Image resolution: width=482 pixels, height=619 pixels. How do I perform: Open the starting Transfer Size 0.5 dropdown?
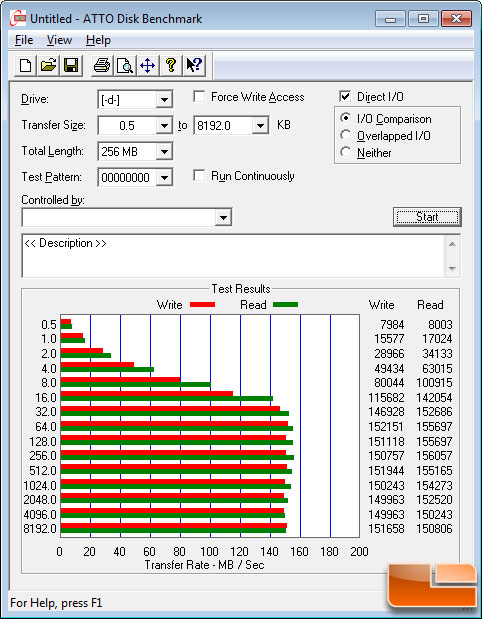(163, 126)
